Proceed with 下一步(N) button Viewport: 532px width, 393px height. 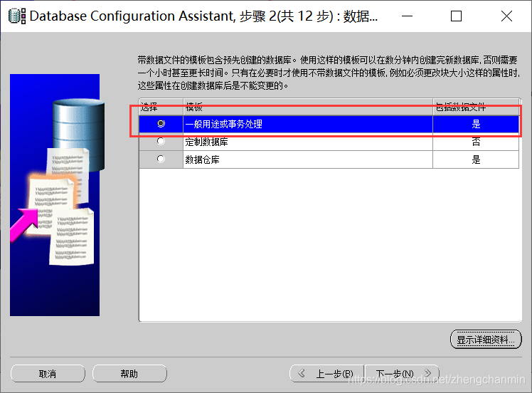pos(402,374)
